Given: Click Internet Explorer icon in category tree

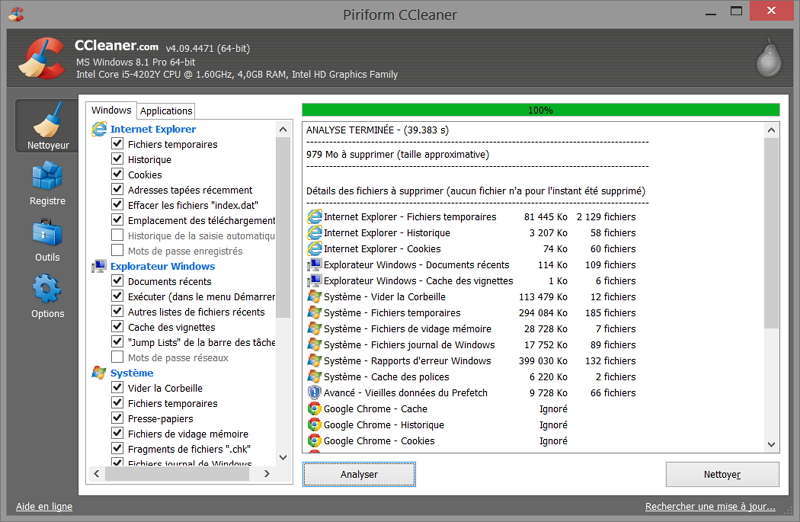Looking at the screenshot, I should pos(98,129).
